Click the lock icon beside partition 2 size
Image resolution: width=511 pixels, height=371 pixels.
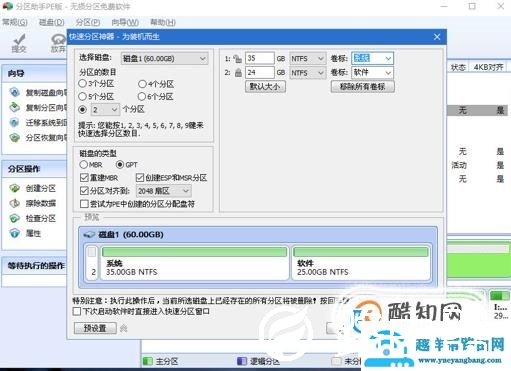(x=238, y=73)
